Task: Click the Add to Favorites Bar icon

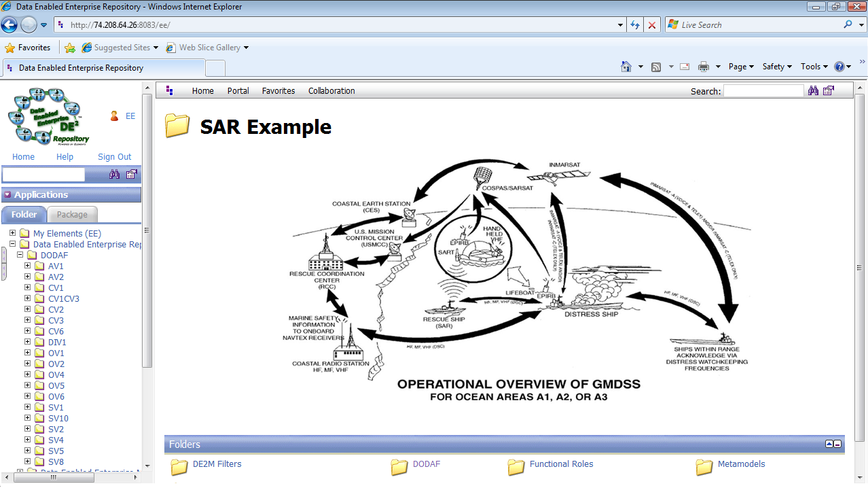Action: click(70, 48)
